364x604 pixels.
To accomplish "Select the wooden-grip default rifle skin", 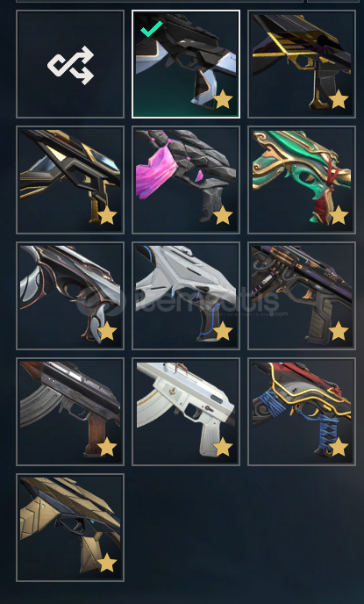I will point(70,412).
